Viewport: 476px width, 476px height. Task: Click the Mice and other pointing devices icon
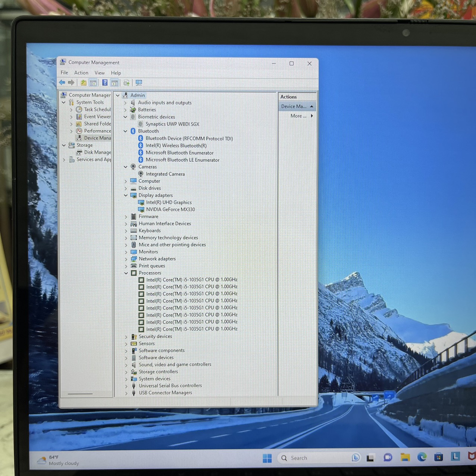[x=134, y=245]
